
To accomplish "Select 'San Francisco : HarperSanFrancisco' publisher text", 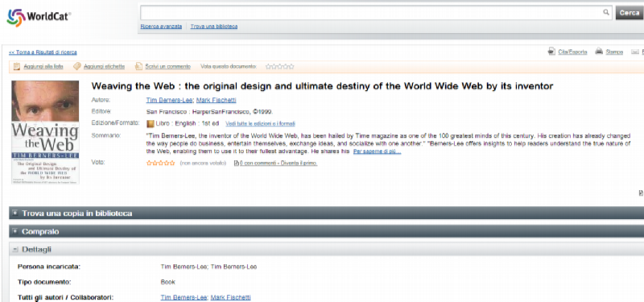I will [x=198, y=112].
